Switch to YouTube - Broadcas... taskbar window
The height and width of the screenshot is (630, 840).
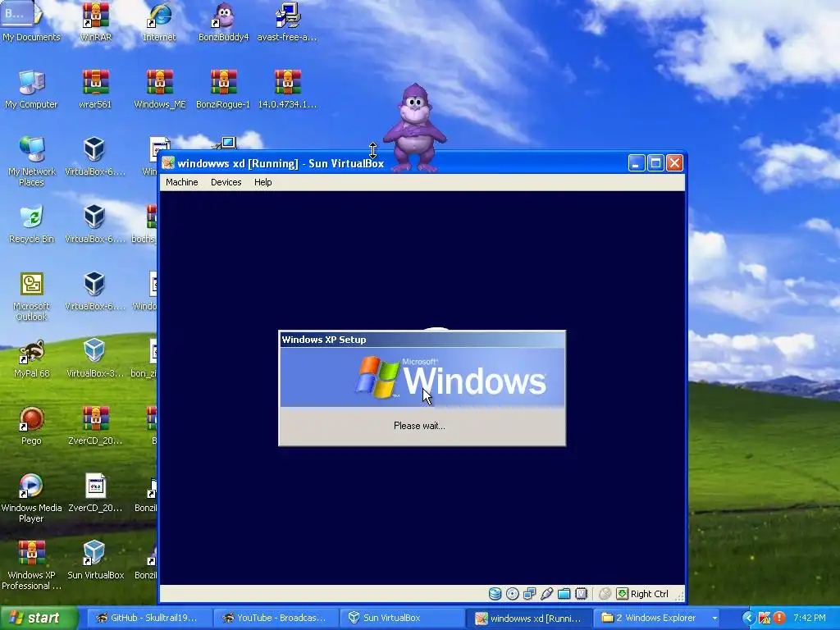[274, 618]
